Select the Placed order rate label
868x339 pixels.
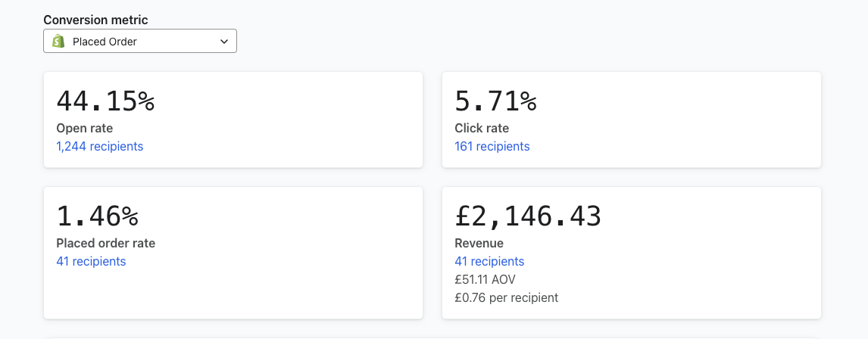(x=105, y=243)
